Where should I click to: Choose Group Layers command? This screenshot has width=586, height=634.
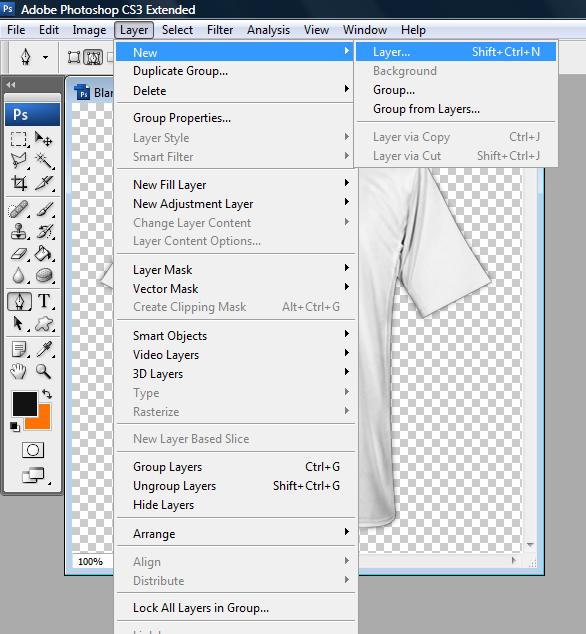tap(235, 467)
